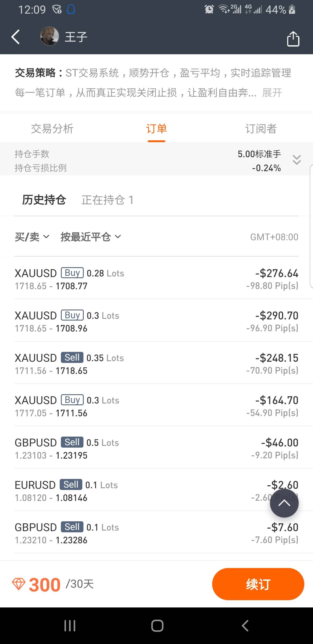Image resolution: width=313 pixels, height=644 pixels.
Task: Tap the diamond icon beside 300
Action: point(19,584)
